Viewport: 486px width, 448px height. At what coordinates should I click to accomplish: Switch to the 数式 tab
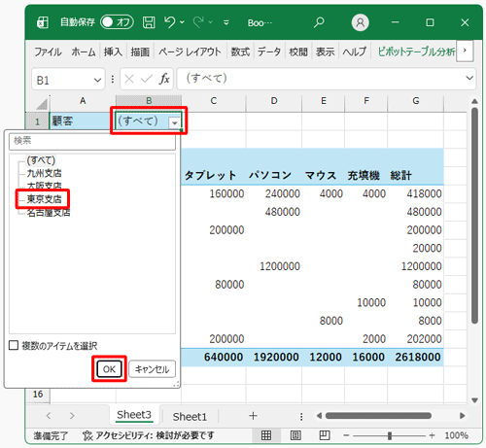click(x=240, y=52)
